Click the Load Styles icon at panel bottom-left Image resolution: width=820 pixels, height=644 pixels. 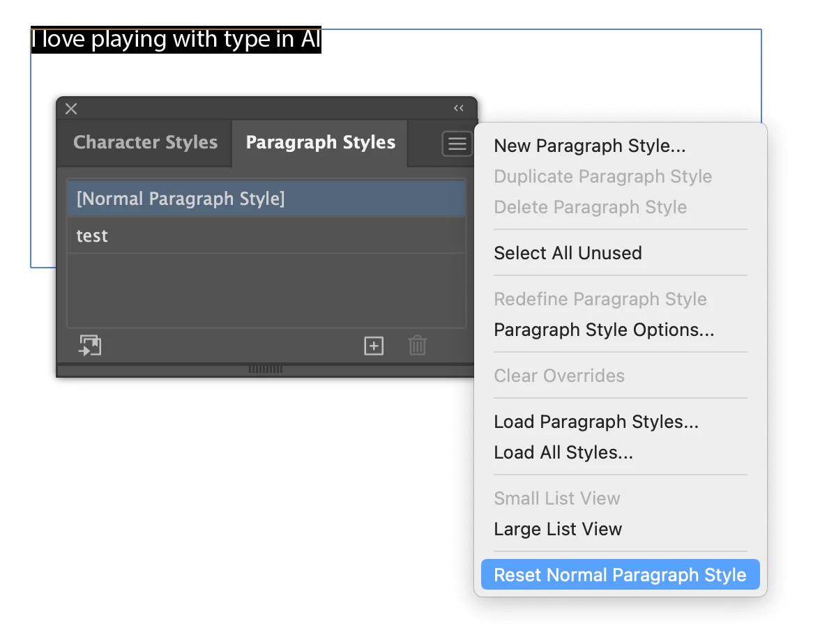coord(90,346)
